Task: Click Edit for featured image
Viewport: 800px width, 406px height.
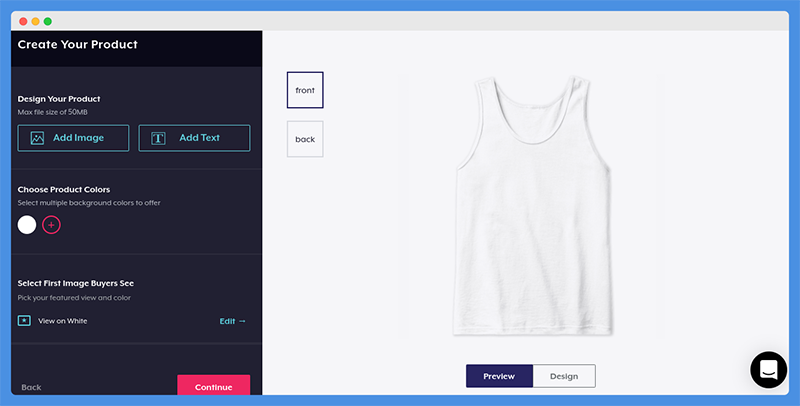Action: (227, 321)
